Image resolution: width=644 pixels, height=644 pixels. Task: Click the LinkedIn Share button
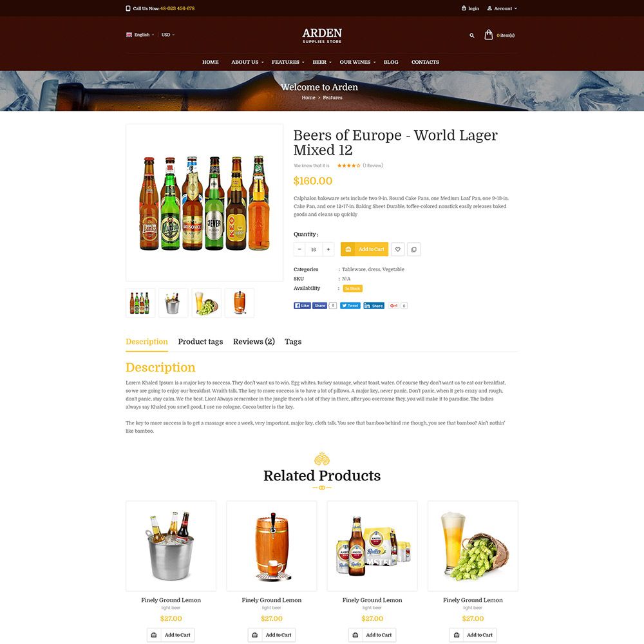[374, 305]
